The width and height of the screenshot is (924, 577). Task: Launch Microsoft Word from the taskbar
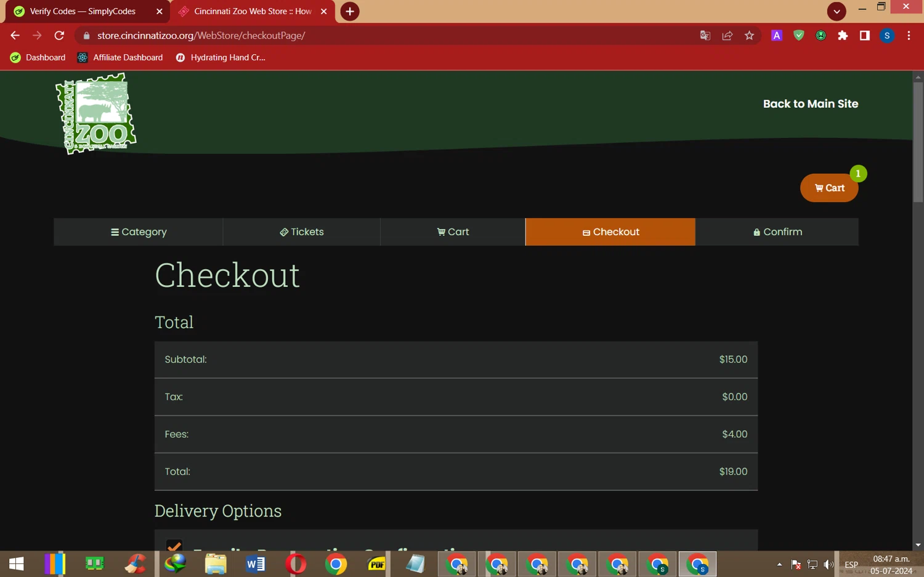pos(256,564)
